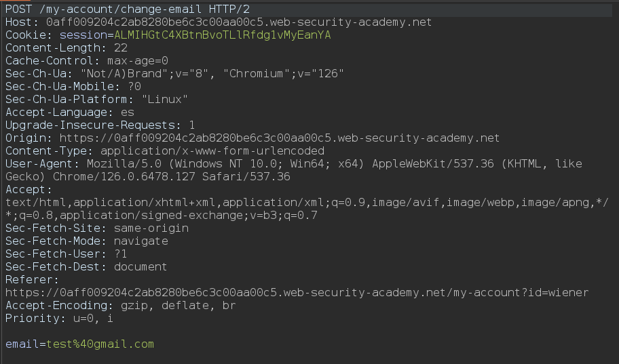
Task: Click the Upgrade-Insecure-Requests value 1
Action: pos(192,125)
